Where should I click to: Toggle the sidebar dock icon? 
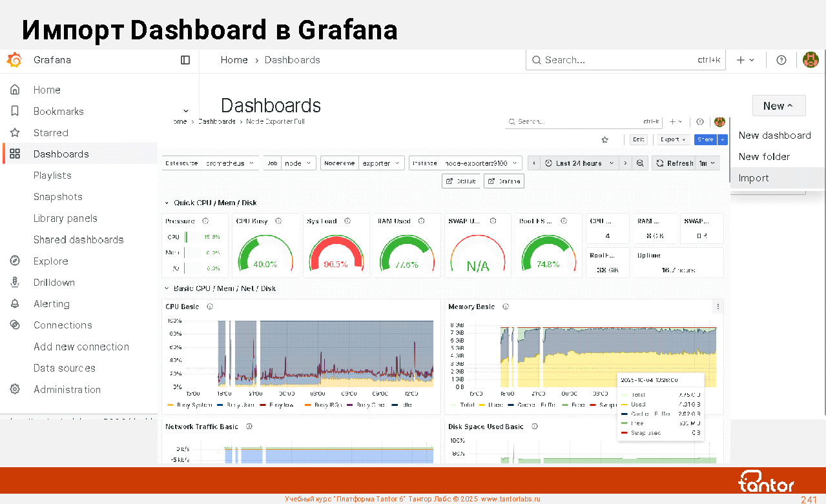pyautogui.click(x=185, y=60)
